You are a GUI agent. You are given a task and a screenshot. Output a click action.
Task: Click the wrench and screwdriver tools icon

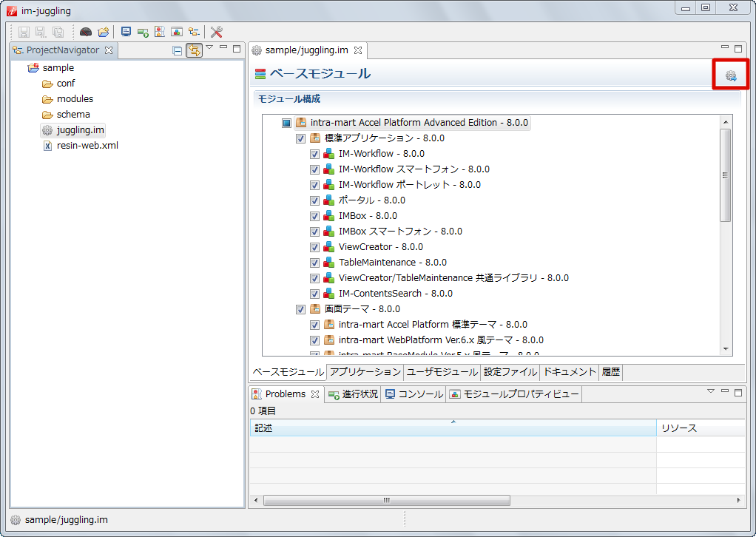click(x=216, y=32)
